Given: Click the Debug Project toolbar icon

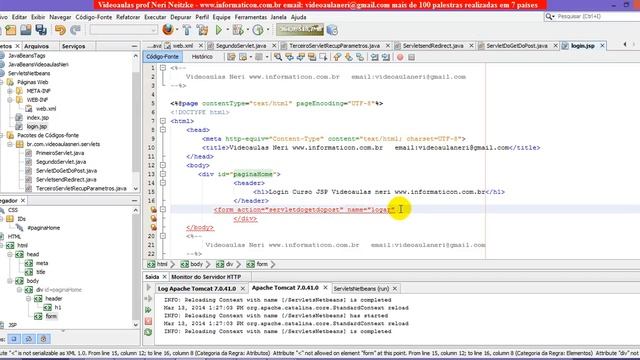Looking at the screenshot, I should click(x=238, y=30).
